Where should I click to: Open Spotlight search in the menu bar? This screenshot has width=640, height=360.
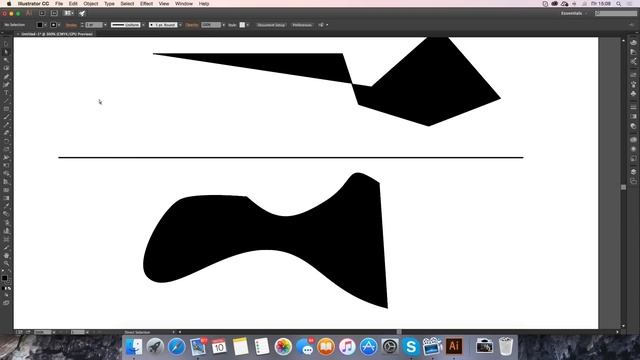coord(619,4)
